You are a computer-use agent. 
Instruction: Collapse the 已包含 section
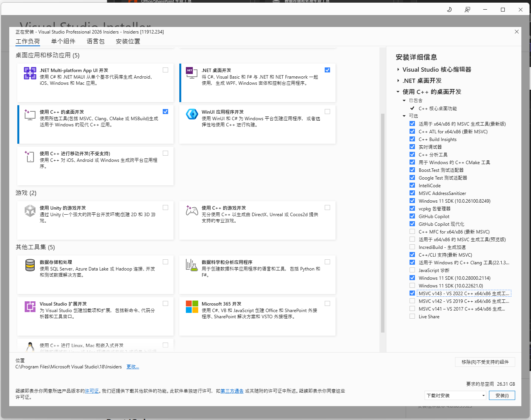click(x=404, y=101)
